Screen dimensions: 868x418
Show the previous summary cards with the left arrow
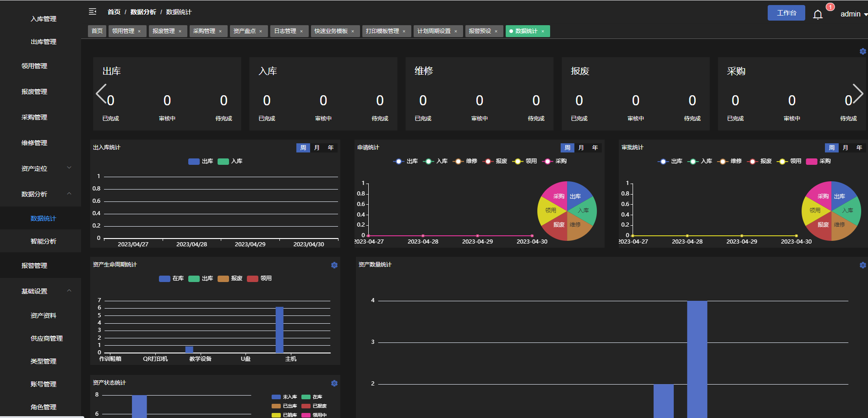[101, 94]
